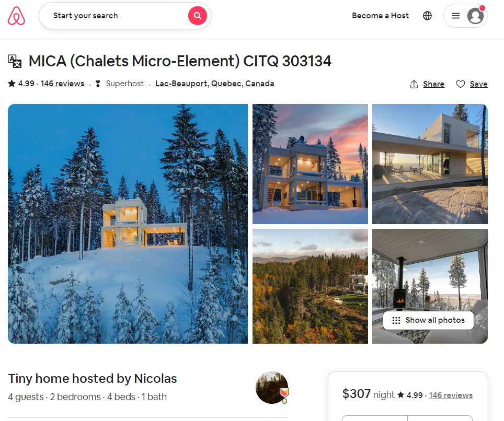Image resolution: width=504 pixels, height=421 pixels.
Task: Click Show all photos button
Action: [x=429, y=320]
